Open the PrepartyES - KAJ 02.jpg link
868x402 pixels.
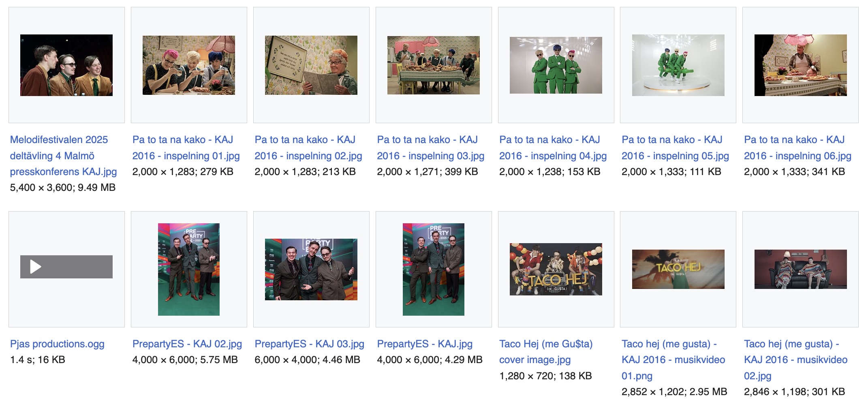[187, 344]
